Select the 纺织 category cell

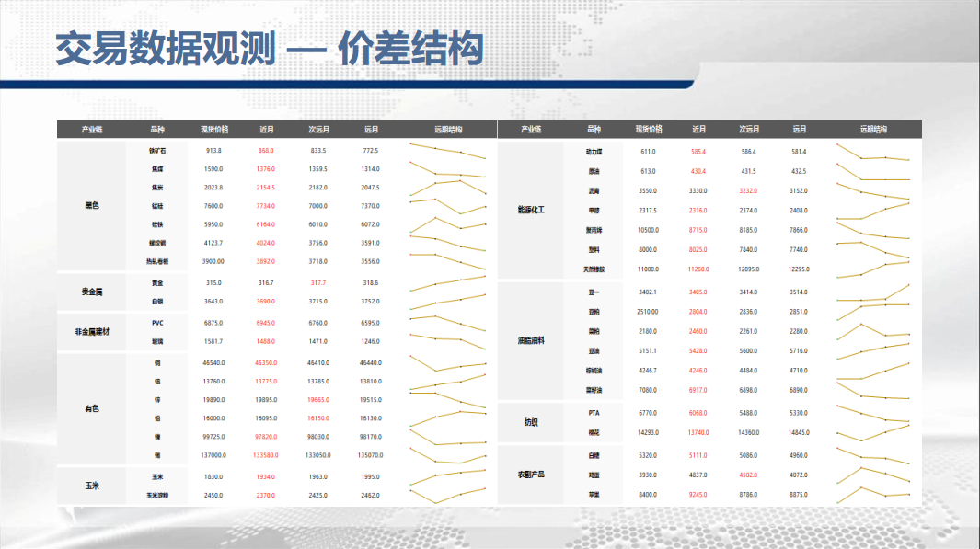coord(531,423)
